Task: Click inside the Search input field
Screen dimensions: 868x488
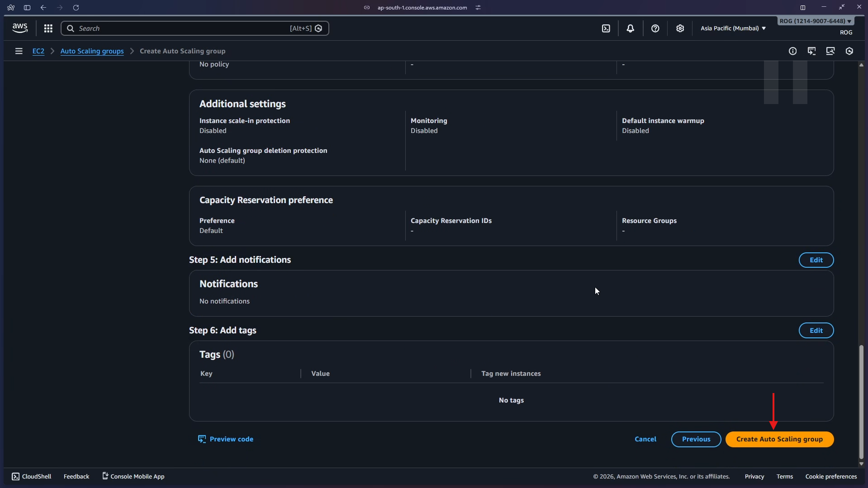Action: click(181, 28)
